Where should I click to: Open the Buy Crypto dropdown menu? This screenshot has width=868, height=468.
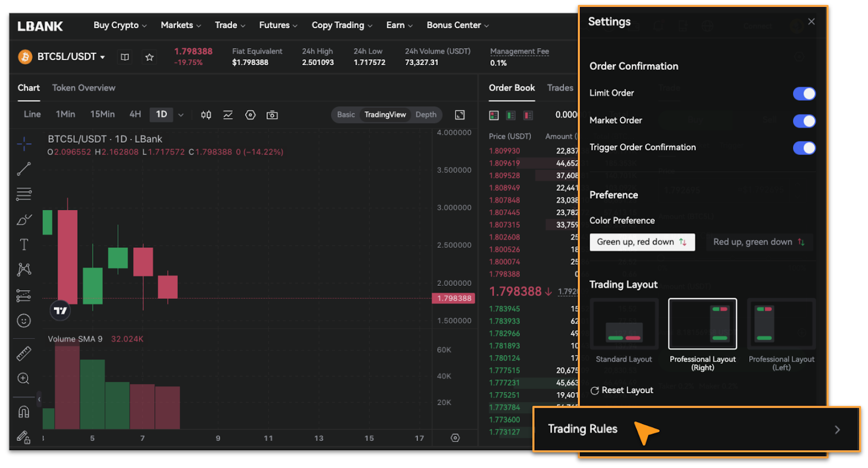[x=120, y=25]
